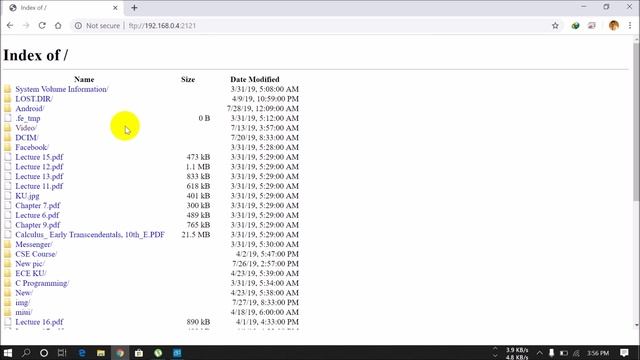
Task: Open the mini folder
Action: point(24,312)
